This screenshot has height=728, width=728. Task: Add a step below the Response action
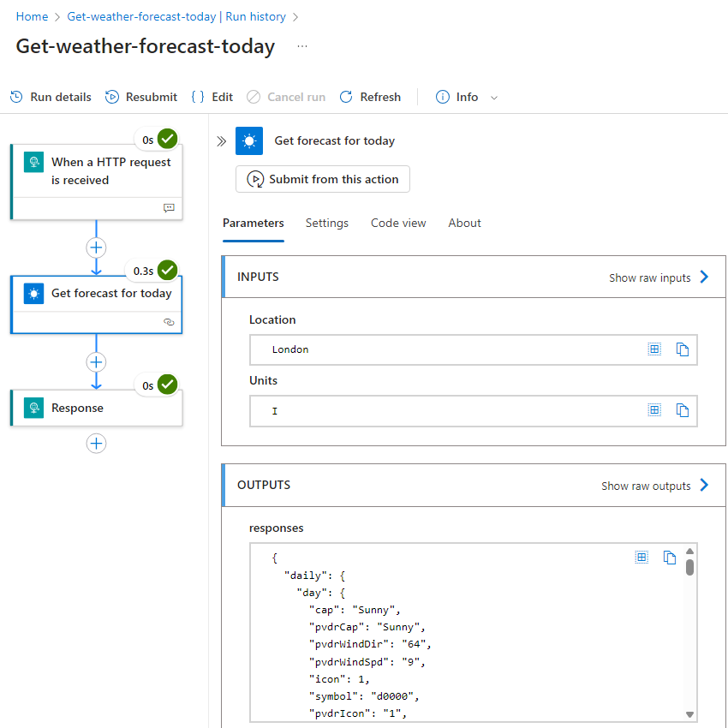[96, 444]
